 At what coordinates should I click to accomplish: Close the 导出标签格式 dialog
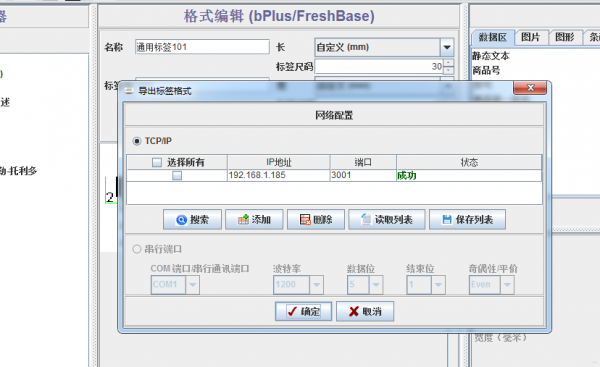click(530, 88)
